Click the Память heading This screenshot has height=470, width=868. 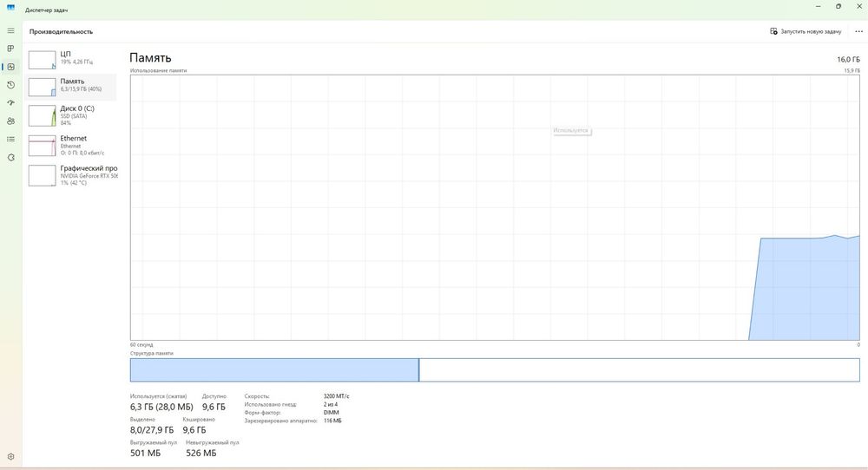[150, 57]
